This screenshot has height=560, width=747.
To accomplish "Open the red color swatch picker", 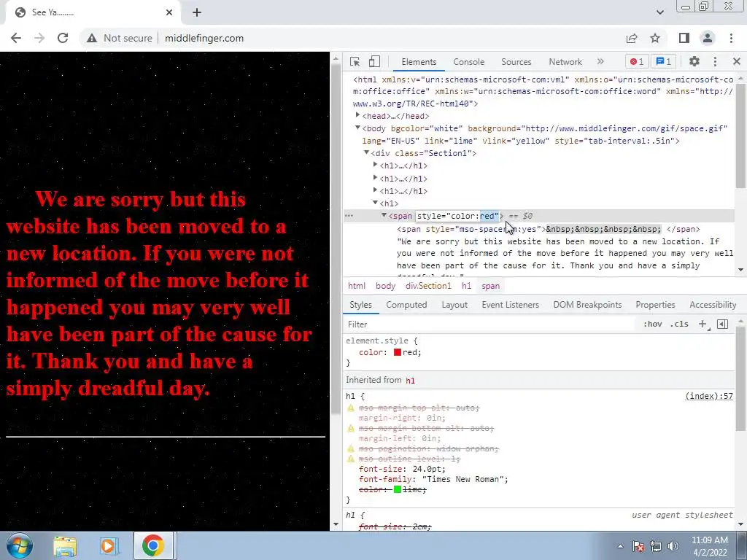I will pos(398,352).
